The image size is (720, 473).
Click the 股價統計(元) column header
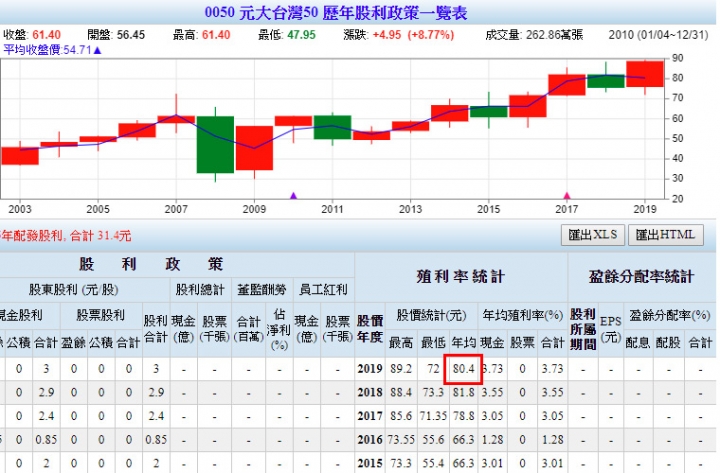click(x=431, y=315)
